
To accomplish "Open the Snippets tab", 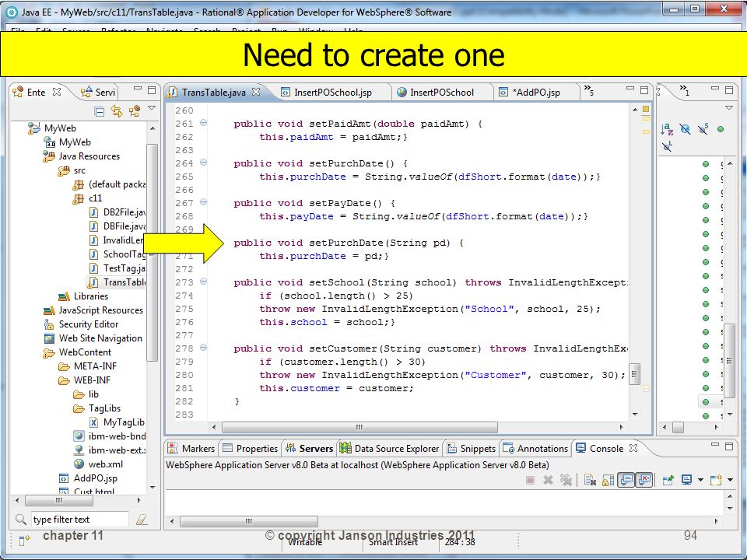I will click(x=471, y=449).
